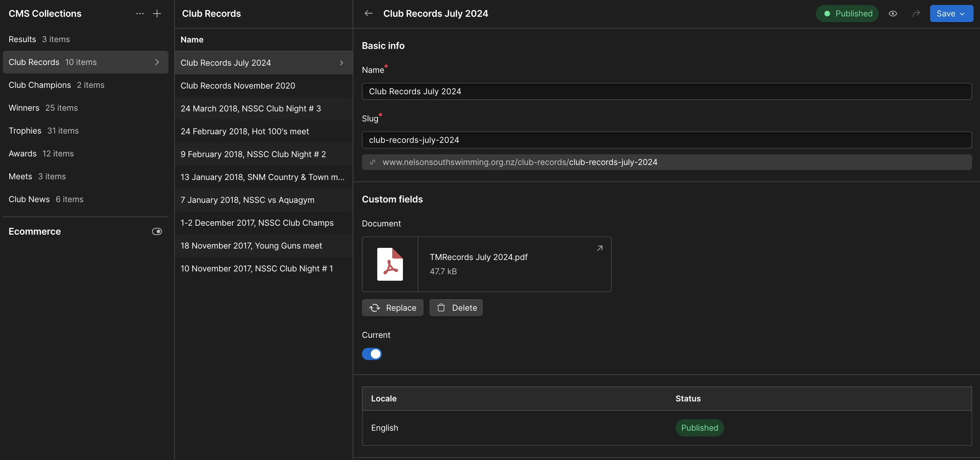Click the Published badge in the locale table

[x=699, y=427]
